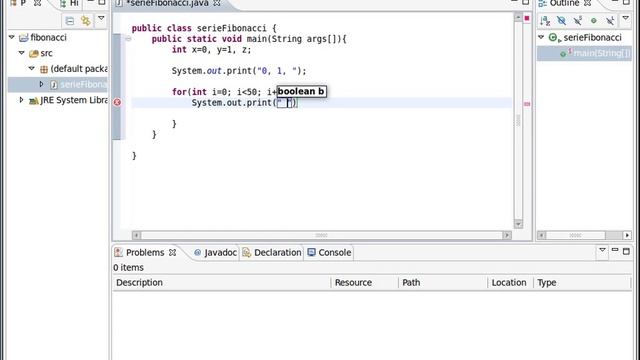The width and height of the screenshot is (640, 360).
Task: Minimize the editor area
Action: click(x=514, y=2)
